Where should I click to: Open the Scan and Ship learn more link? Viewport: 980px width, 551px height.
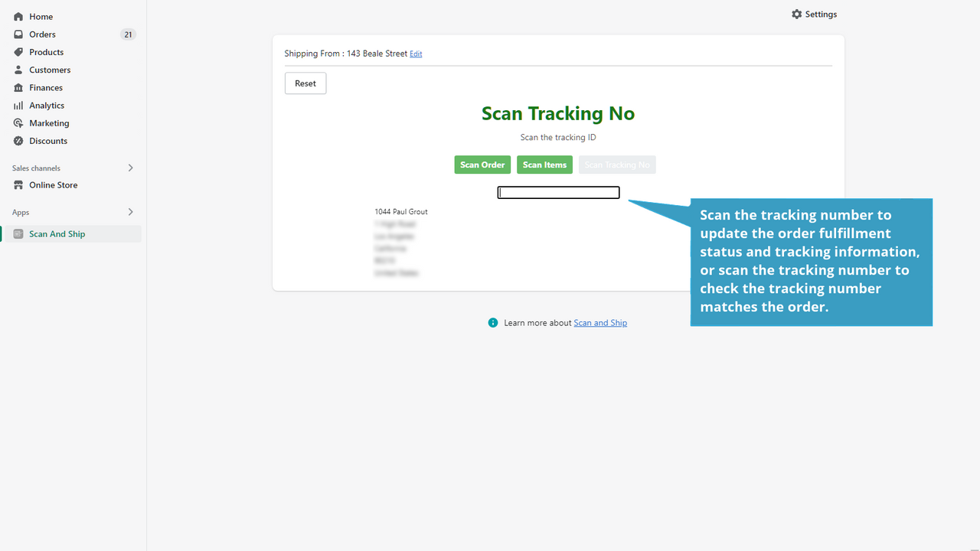(x=600, y=322)
